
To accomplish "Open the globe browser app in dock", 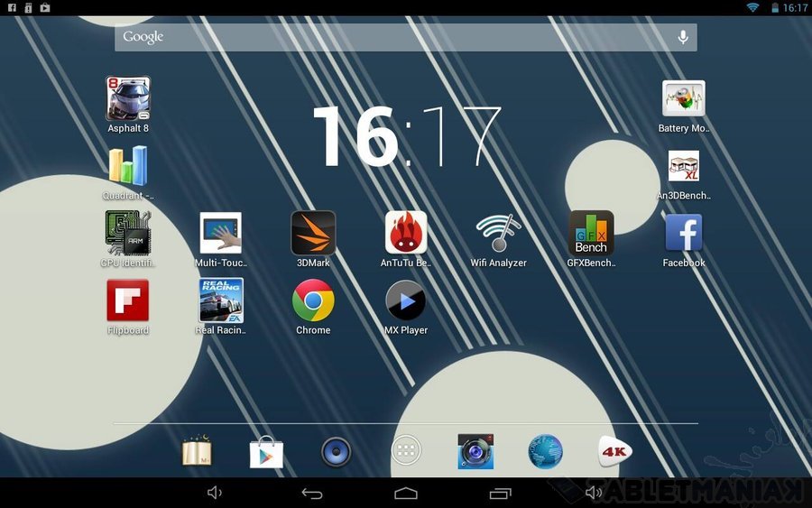I will click(545, 451).
